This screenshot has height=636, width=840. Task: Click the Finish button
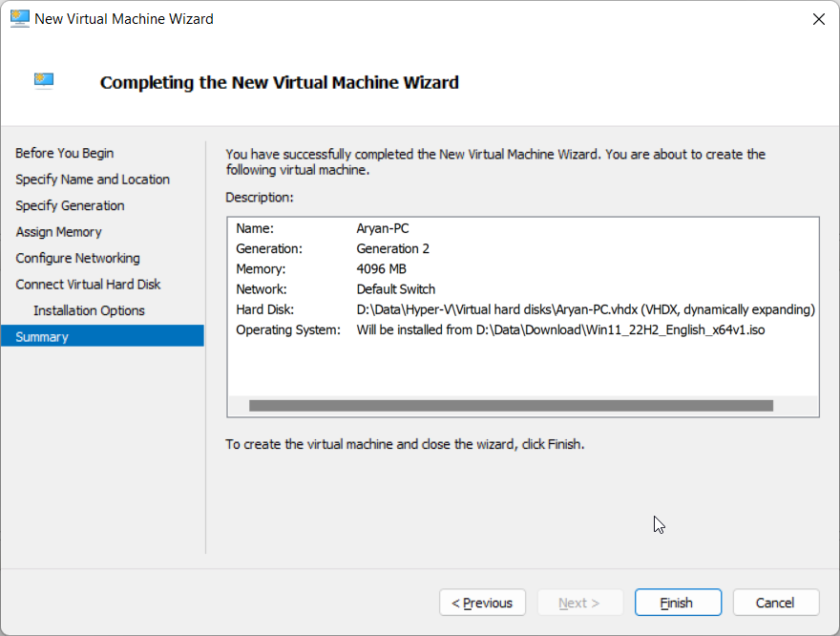point(678,603)
